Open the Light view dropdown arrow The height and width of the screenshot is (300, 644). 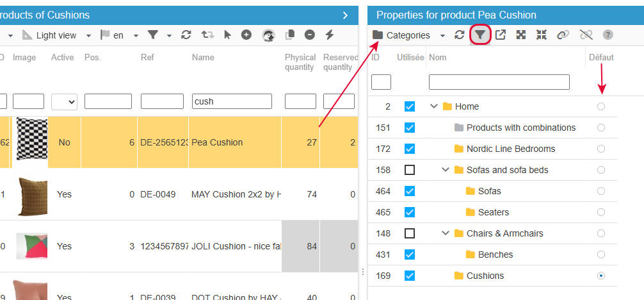coord(88,36)
